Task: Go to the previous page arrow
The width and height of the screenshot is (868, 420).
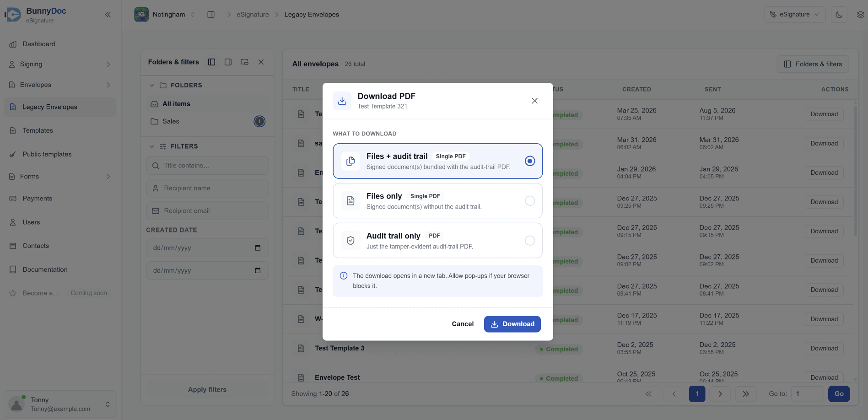Action: click(x=674, y=394)
